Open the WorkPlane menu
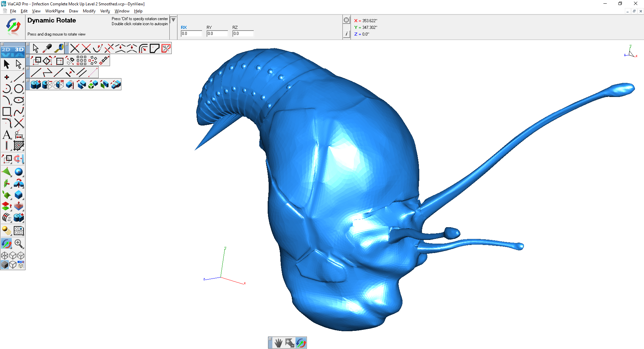The image size is (644, 349). [55, 11]
